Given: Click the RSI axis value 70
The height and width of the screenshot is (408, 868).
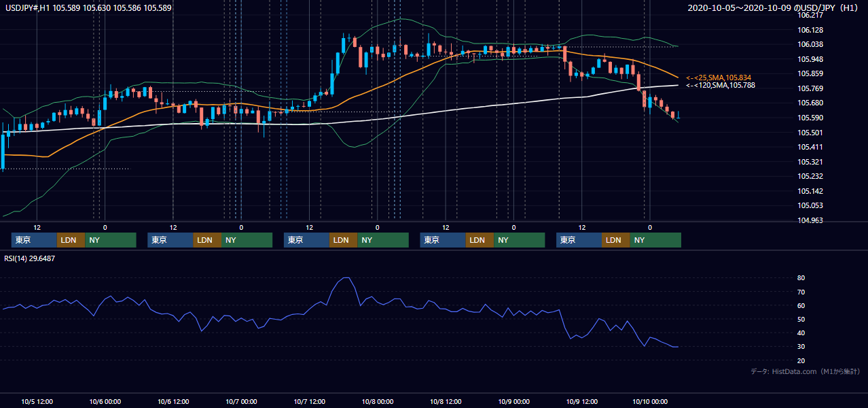Looking at the screenshot, I should [x=801, y=292].
